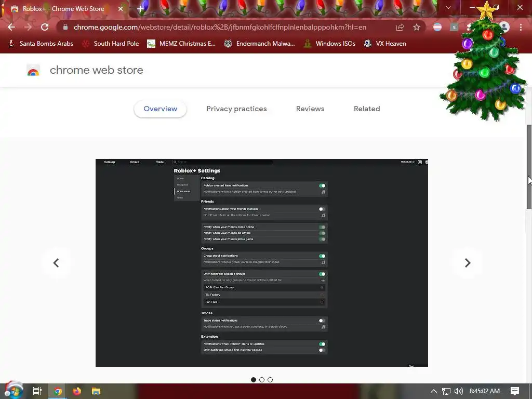
Task: Bookmark this page with the star icon
Action: pyautogui.click(x=417, y=27)
